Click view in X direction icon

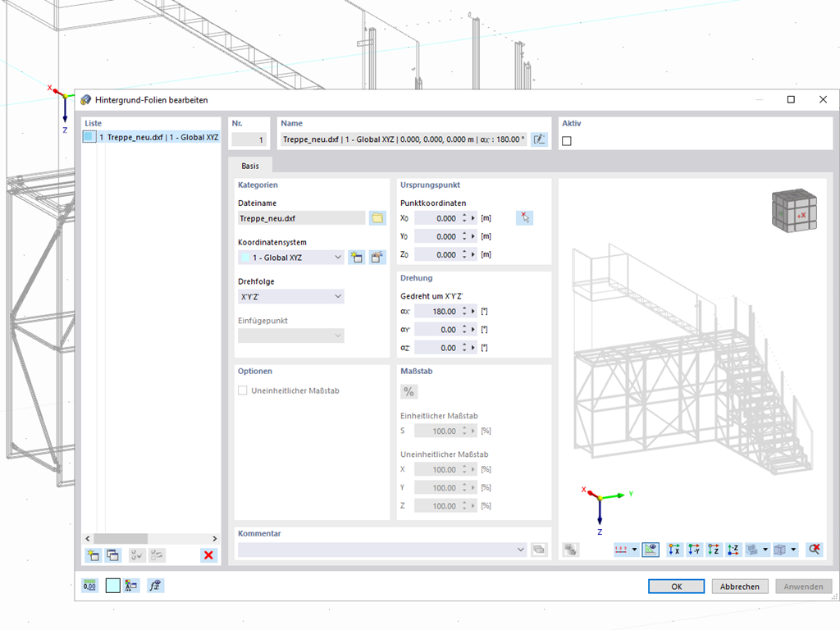click(674, 549)
